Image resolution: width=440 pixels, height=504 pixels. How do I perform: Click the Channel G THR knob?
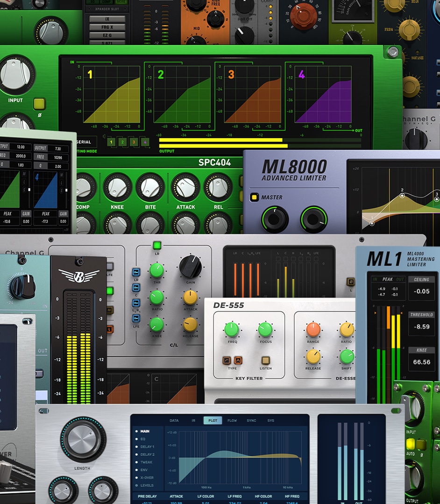click(156, 270)
